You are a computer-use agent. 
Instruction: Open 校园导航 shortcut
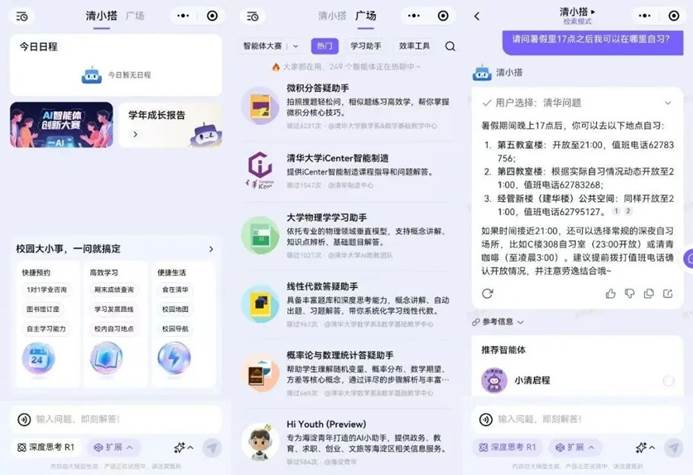(x=175, y=329)
